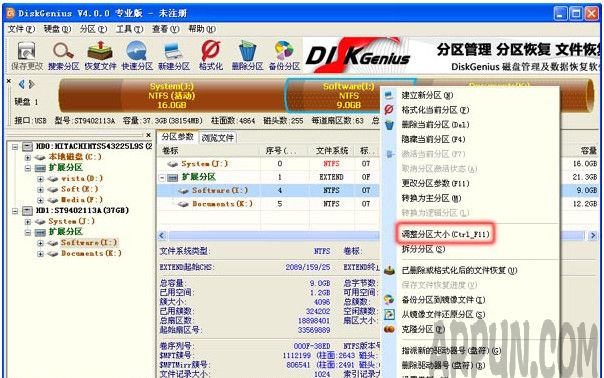Click the 容量 column header

[589, 151]
